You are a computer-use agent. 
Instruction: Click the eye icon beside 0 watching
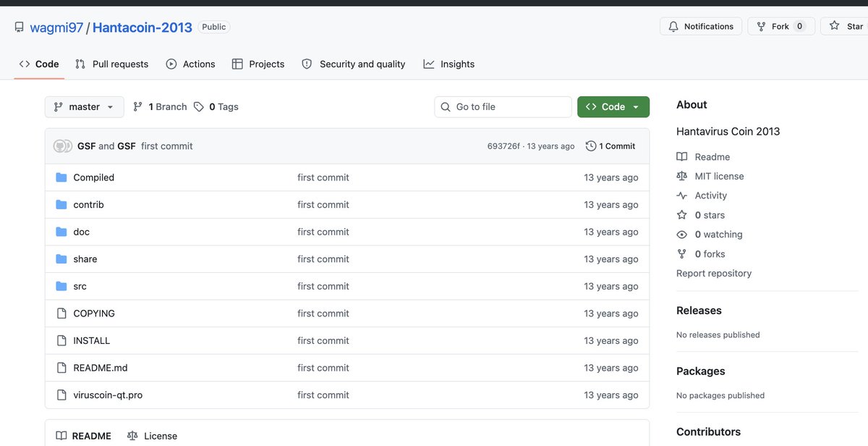point(681,235)
